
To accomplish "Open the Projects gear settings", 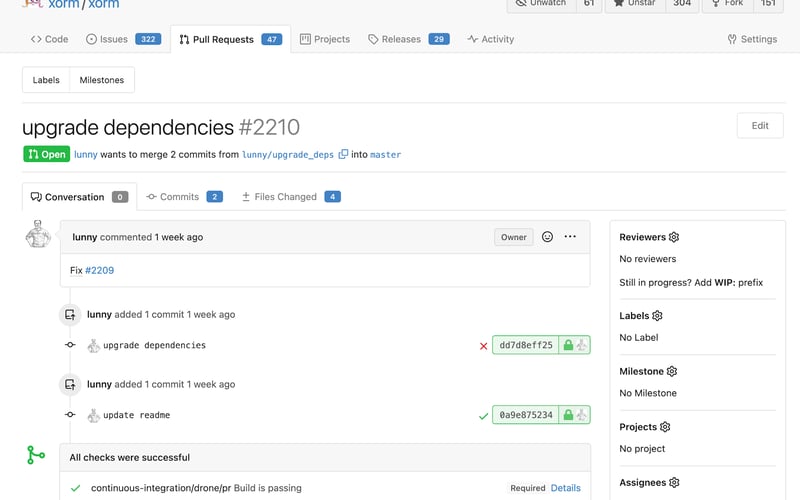I will [665, 427].
